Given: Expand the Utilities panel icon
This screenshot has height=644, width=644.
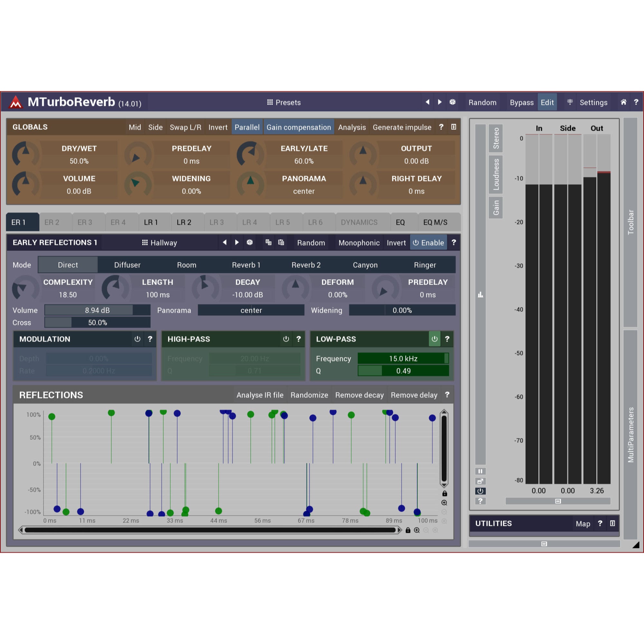Looking at the screenshot, I should point(612,523).
